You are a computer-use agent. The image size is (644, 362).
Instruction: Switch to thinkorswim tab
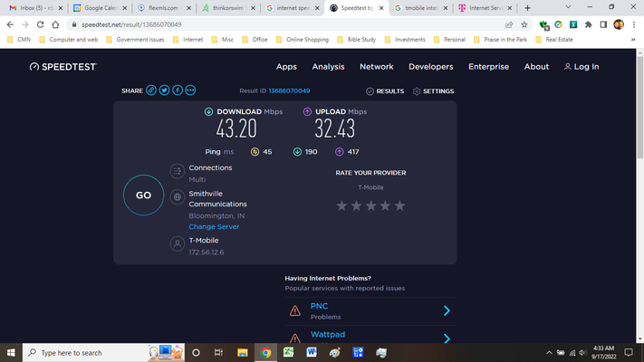pyautogui.click(x=228, y=8)
